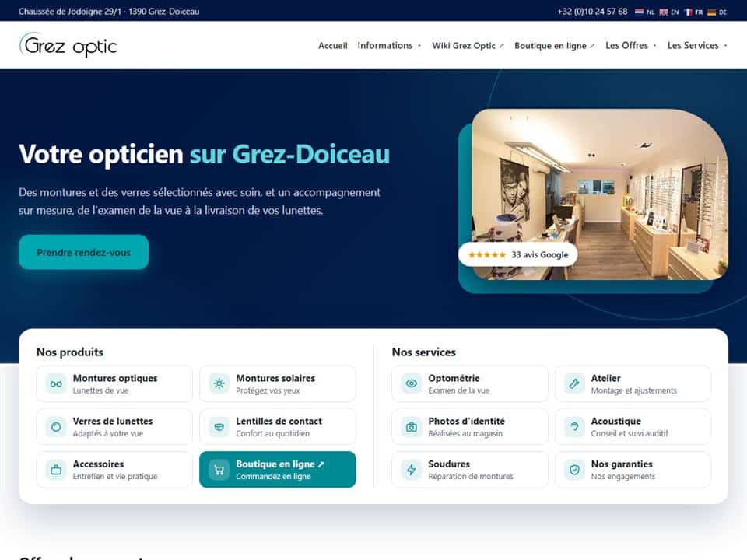Switch language to German with DE flag
This screenshot has width=747, height=560.
click(717, 12)
